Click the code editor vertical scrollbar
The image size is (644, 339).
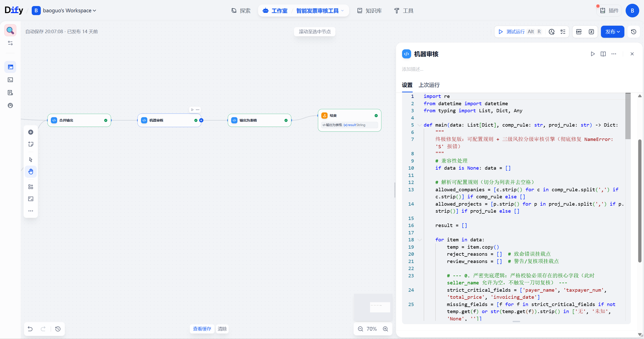click(628, 116)
